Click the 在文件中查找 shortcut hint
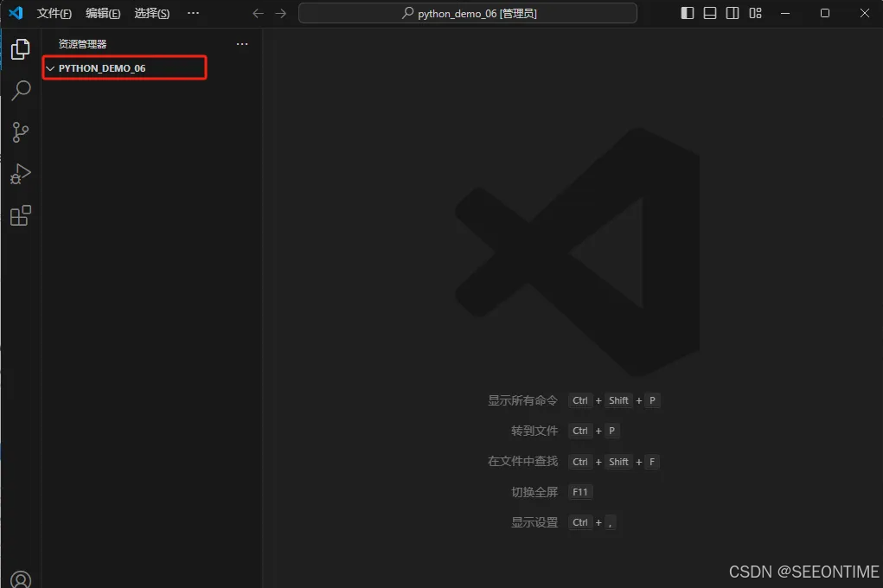Image resolution: width=883 pixels, height=588 pixels. tap(522, 461)
